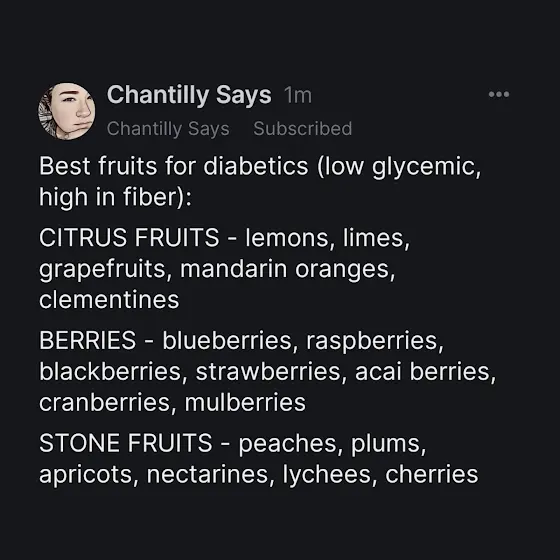Open the bold Chantilly Says author name
The width and height of the screenshot is (560, 560).
[x=189, y=95]
